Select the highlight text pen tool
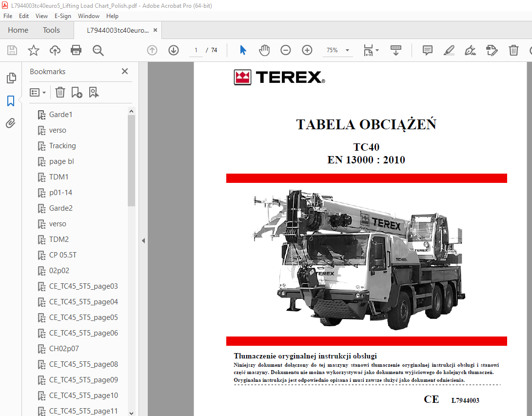 click(449, 51)
